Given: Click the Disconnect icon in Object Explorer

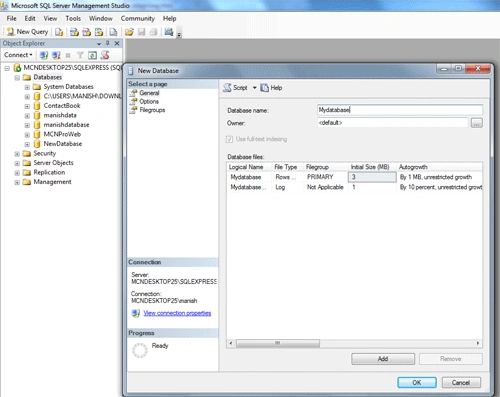Looking at the screenshot, I should click(x=56, y=55).
